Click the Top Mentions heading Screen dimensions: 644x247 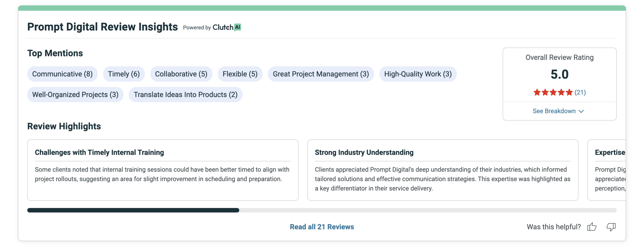coord(55,53)
